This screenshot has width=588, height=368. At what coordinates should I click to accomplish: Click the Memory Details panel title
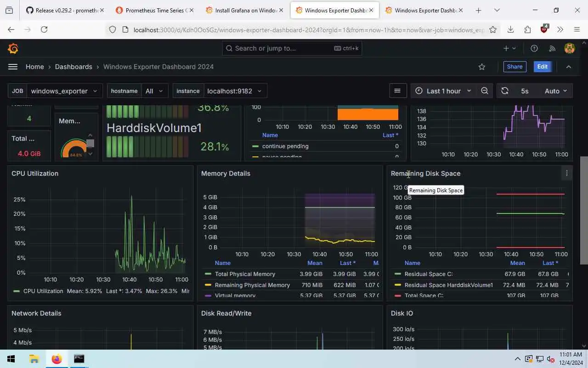pyautogui.click(x=226, y=173)
